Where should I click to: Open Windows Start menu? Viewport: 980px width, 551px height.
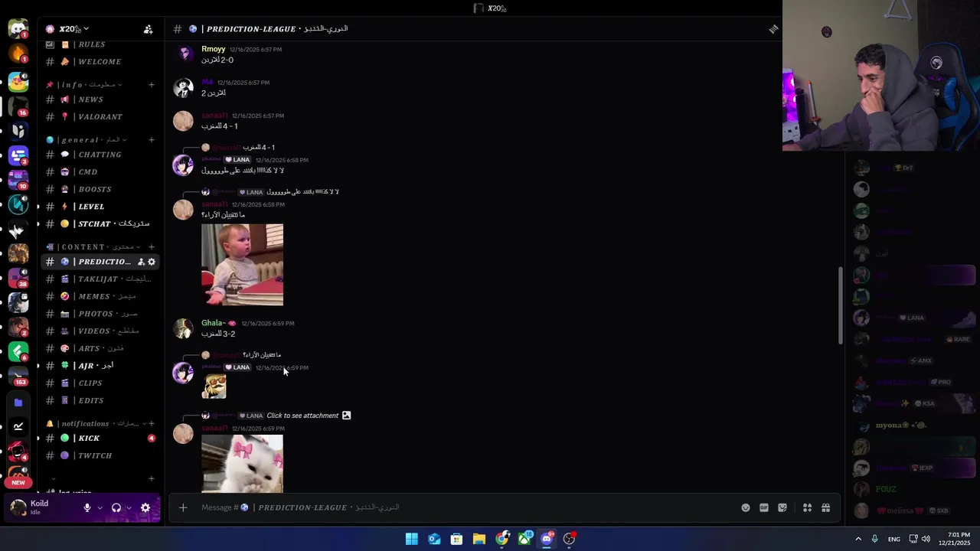(x=412, y=539)
